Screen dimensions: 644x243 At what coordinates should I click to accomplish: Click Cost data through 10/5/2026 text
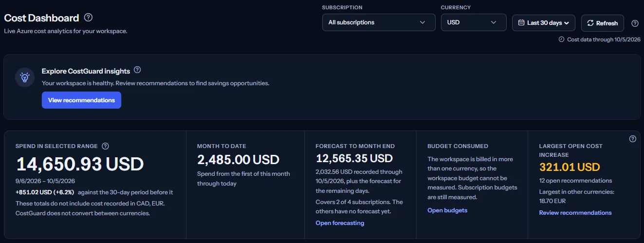604,39
